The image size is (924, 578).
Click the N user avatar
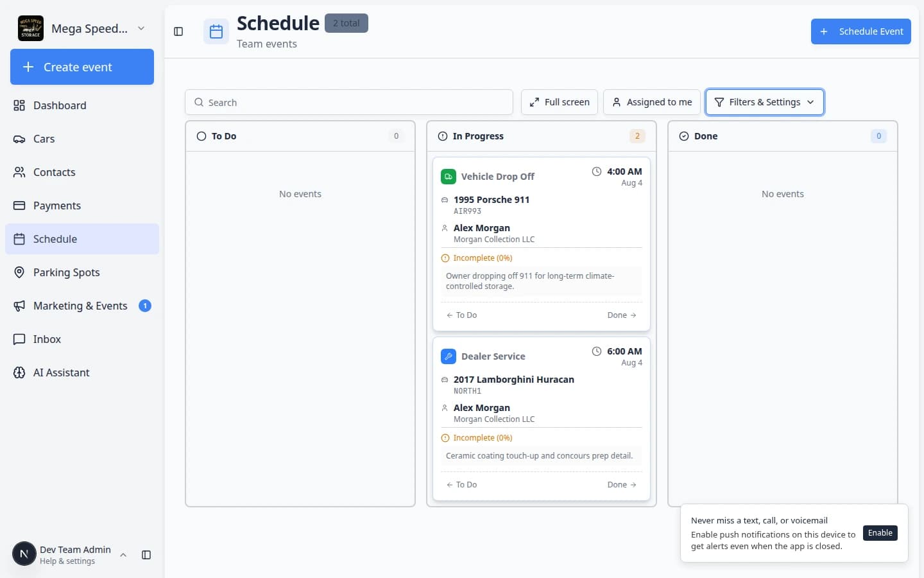click(24, 554)
